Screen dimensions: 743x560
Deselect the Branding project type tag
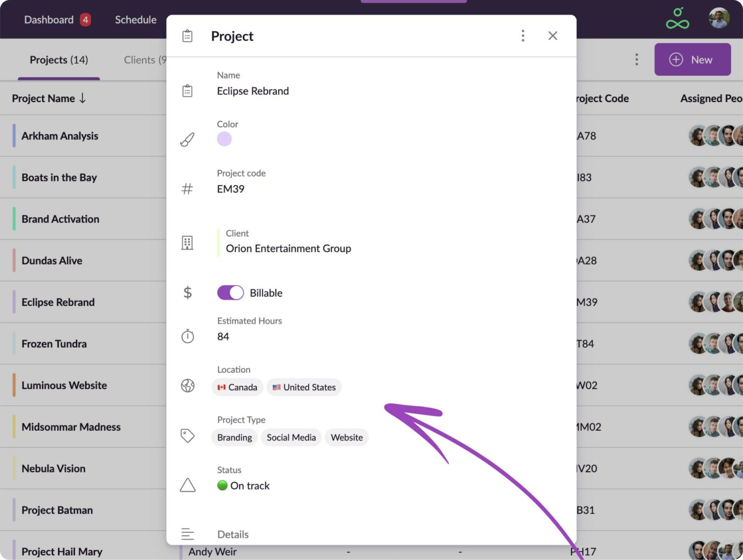click(x=234, y=437)
